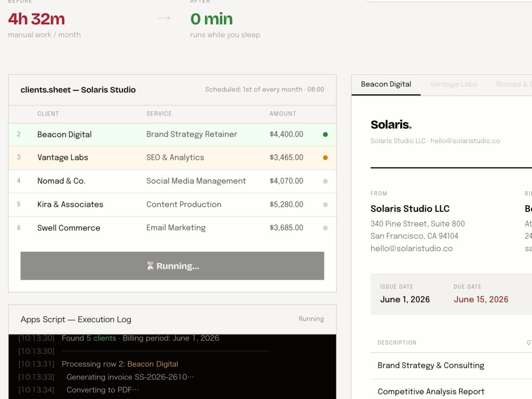Click the $4,070.00 amount cell
532x399 pixels.
(x=286, y=181)
